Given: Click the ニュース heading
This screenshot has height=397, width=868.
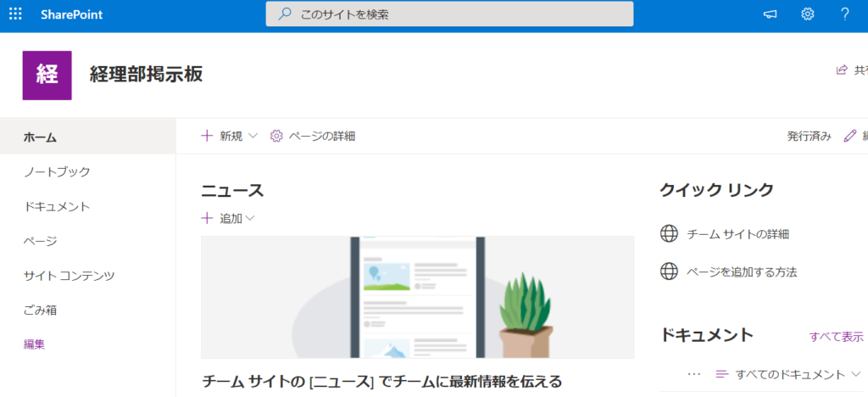Looking at the screenshot, I should coord(232,191).
